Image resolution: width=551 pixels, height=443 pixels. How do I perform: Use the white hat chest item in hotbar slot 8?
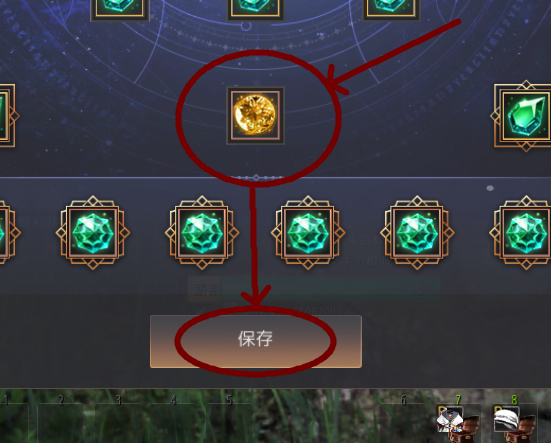click(514, 423)
